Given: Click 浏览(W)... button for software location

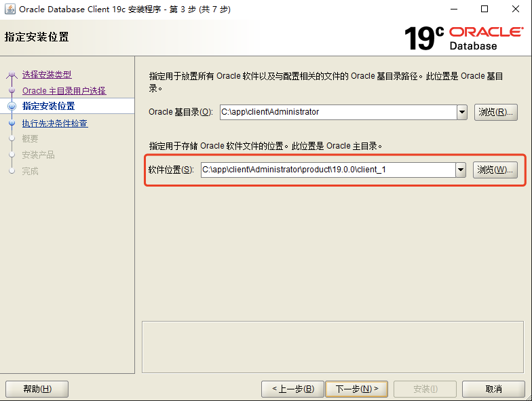Looking at the screenshot, I should tap(495, 170).
